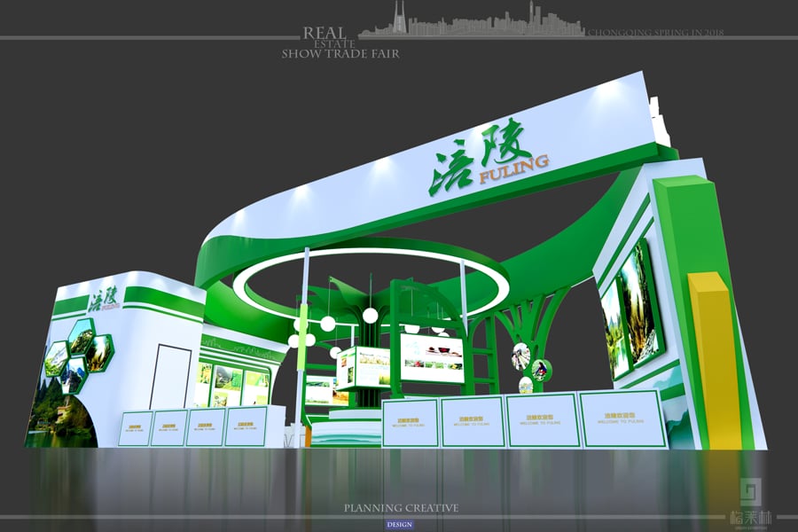Viewport: 798px width, 532px height.
Task: Click the "SHOW TRADE FAIR" heading text
Action: tap(340, 53)
